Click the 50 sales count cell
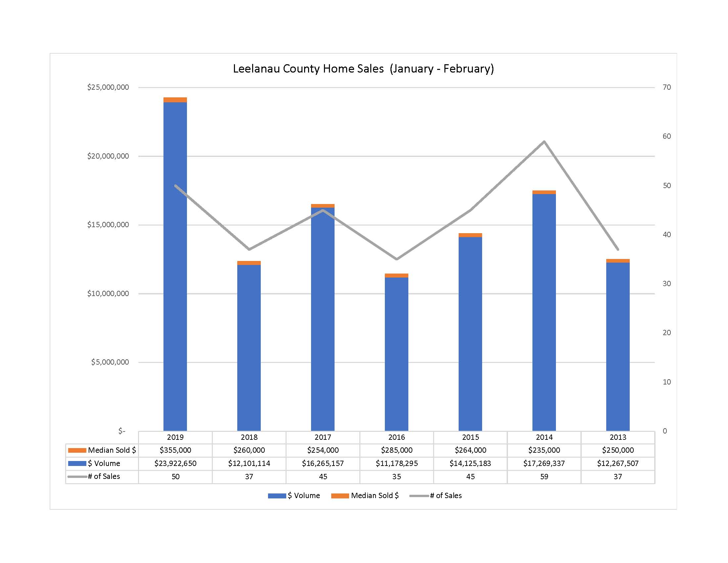This screenshot has width=728, height=563. 175,477
